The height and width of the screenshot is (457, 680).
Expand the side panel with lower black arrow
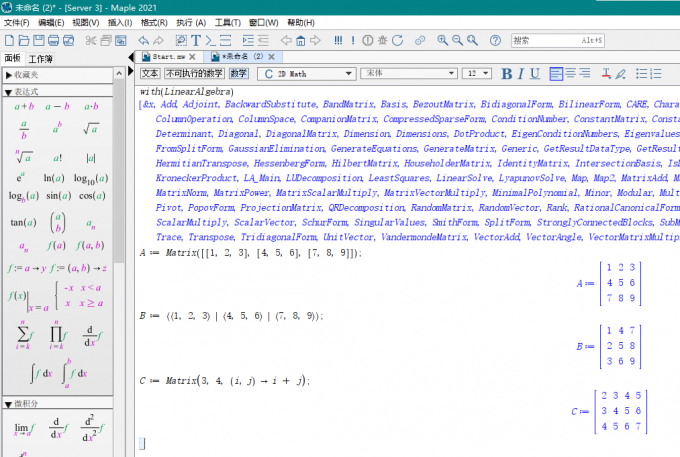131,71
